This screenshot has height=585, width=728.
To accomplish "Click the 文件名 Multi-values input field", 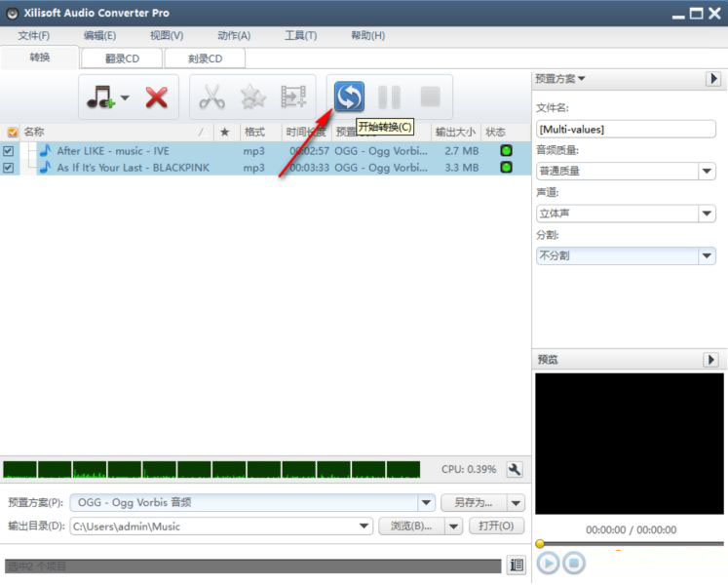I will (x=626, y=129).
